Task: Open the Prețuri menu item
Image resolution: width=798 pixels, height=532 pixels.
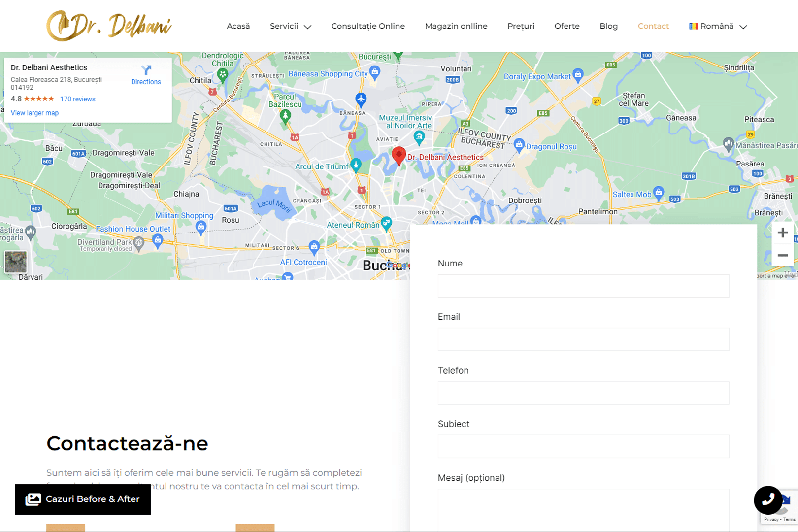Action: point(521,26)
